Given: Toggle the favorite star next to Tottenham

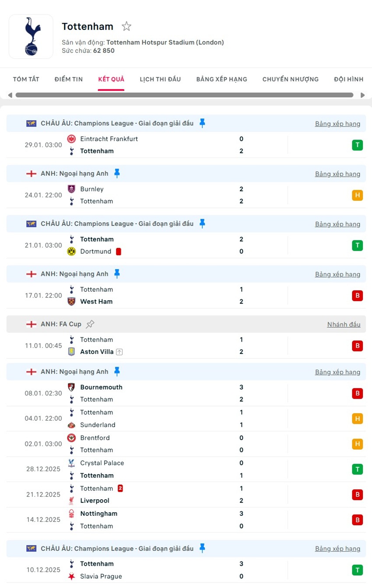Looking at the screenshot, I should click(126, 26).
